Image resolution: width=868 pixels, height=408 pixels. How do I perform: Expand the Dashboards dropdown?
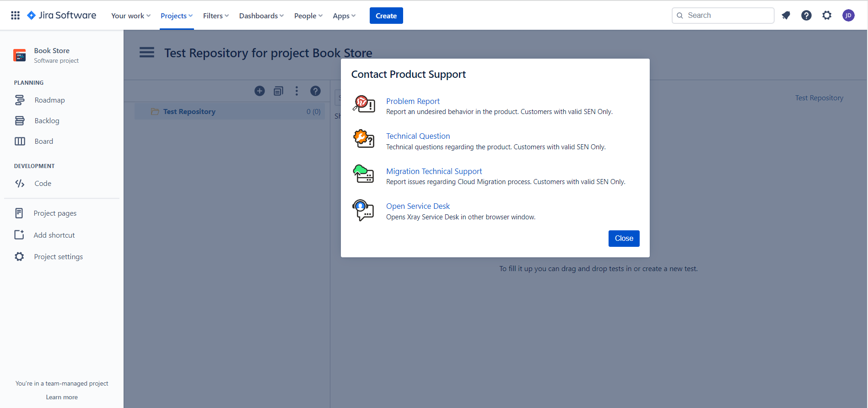click(x=261, y=16)
